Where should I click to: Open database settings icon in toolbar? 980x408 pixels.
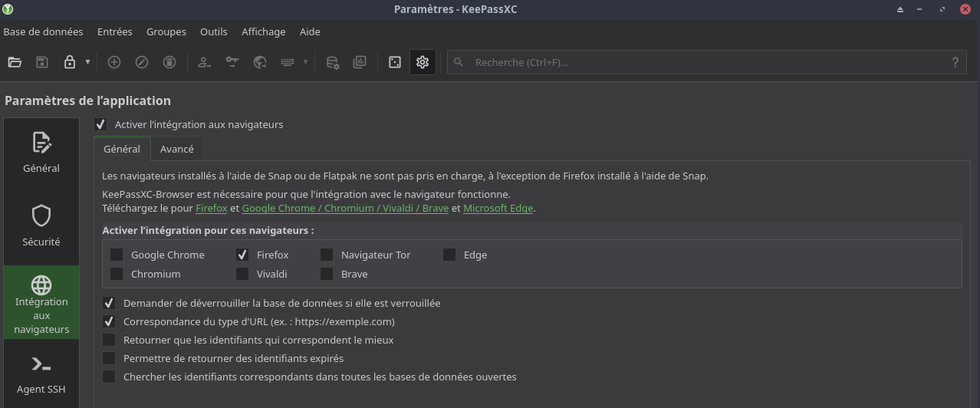click(333, 62)
